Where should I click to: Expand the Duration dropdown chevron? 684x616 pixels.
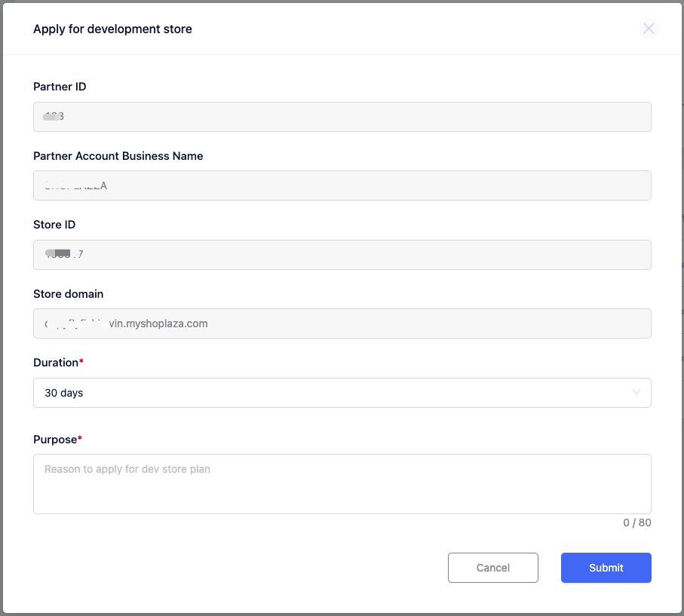point(636,392)
